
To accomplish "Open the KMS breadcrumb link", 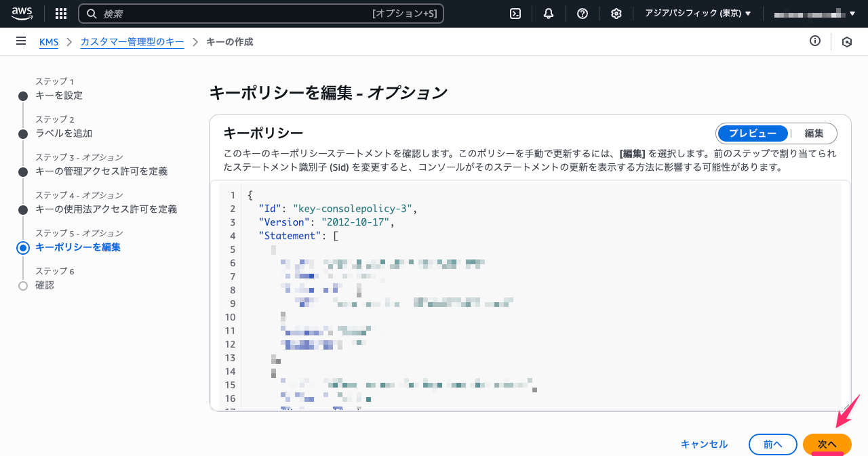I will tap(49, 42).
